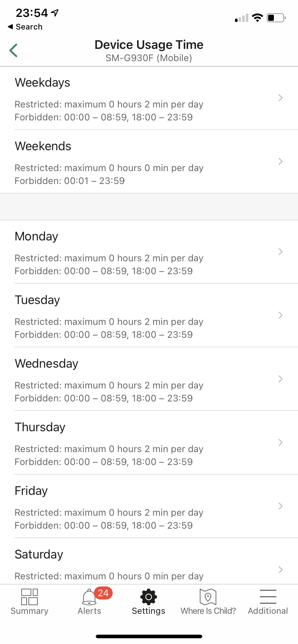The image size is (298, 644).
Task: Open the Additional hamburger menu icon
Action: pos(268,597)
